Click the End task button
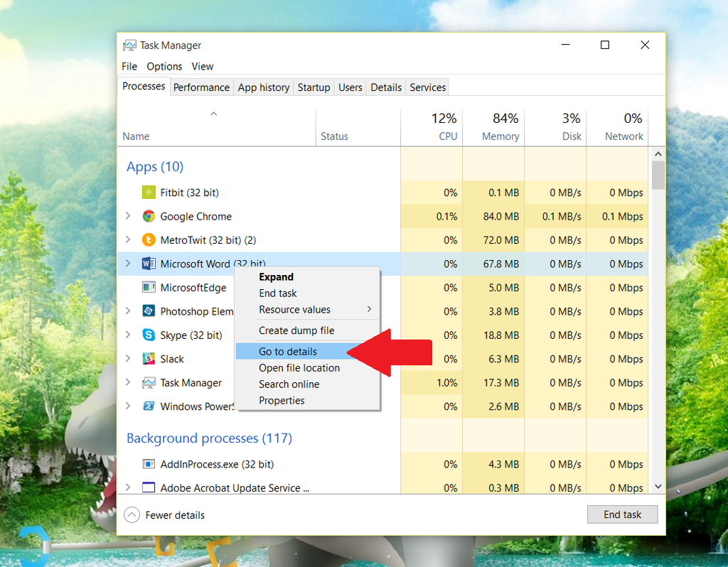The image size is (728, 567). coord(622,514)
